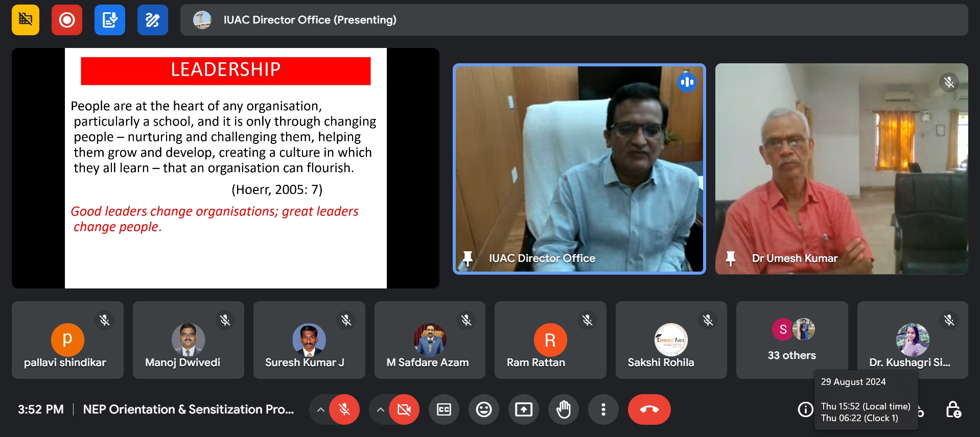Click the Present now screen share icon
Image resolution: width=980 pixels, height=437 pixels.
[x=523, y=409]
